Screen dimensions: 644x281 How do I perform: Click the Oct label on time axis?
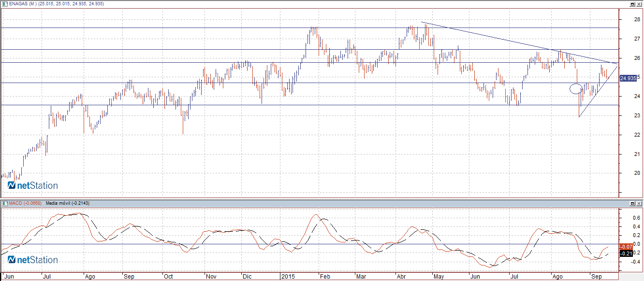168,277
